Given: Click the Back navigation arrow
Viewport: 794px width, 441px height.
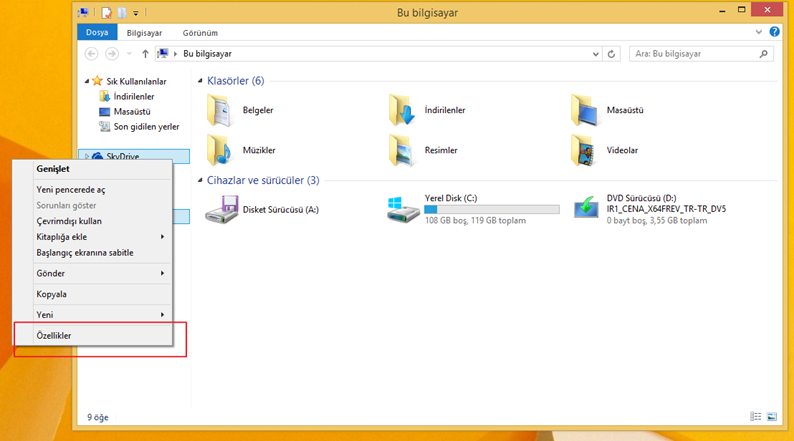Looking at the screenshot, I should [x=91, y=53].
